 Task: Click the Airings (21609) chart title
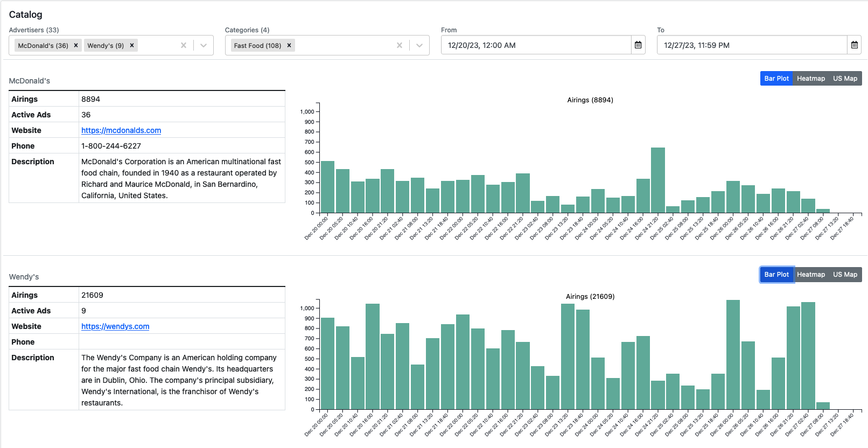[590, 297]
